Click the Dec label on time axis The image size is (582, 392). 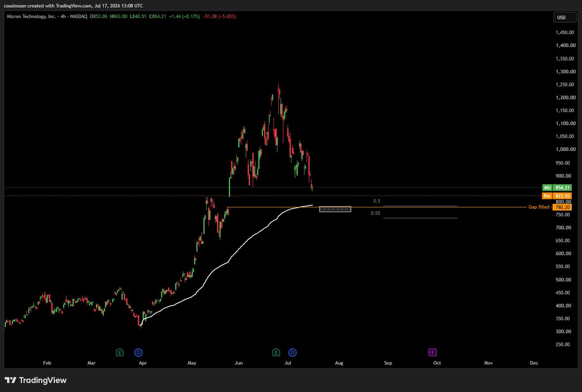click(534, 362)
